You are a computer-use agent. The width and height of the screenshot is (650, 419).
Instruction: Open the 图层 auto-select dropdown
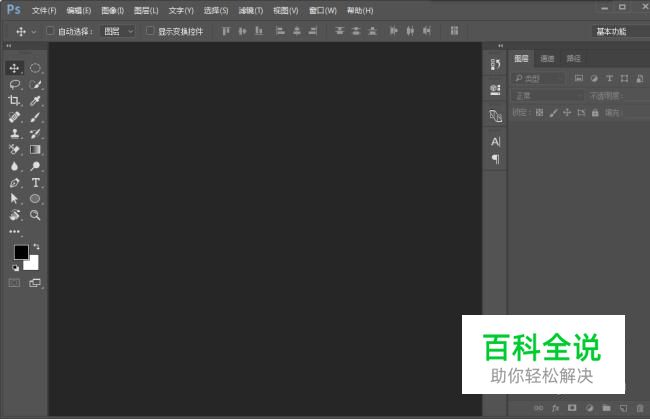(x=118, y=31)
